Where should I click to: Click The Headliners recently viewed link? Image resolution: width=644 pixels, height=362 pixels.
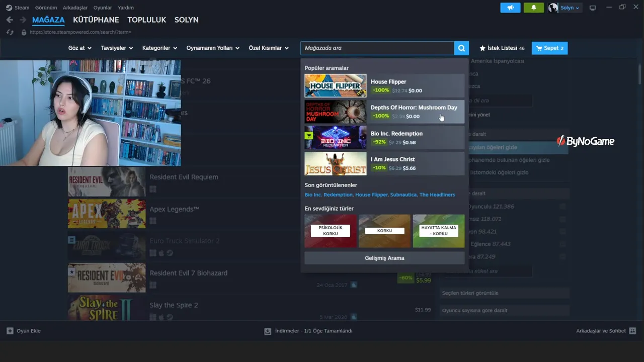click(437, 195)
